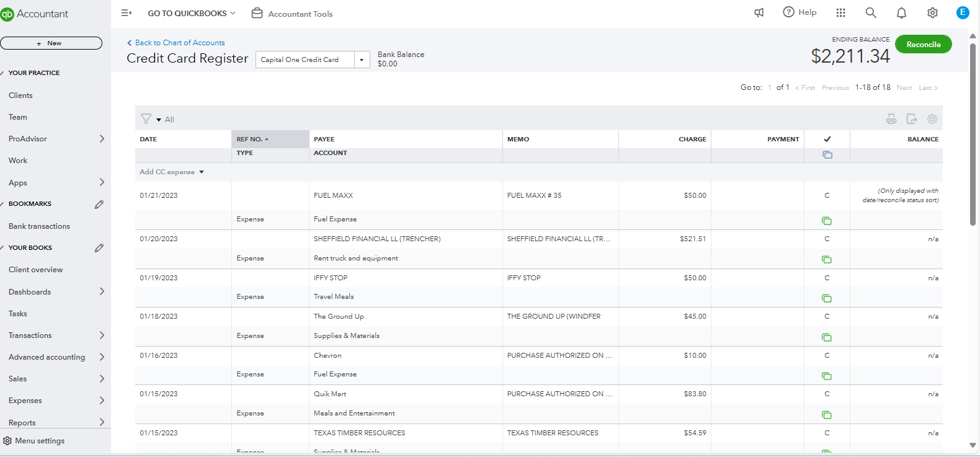Expand Transactions submenu

click(102, 335)
